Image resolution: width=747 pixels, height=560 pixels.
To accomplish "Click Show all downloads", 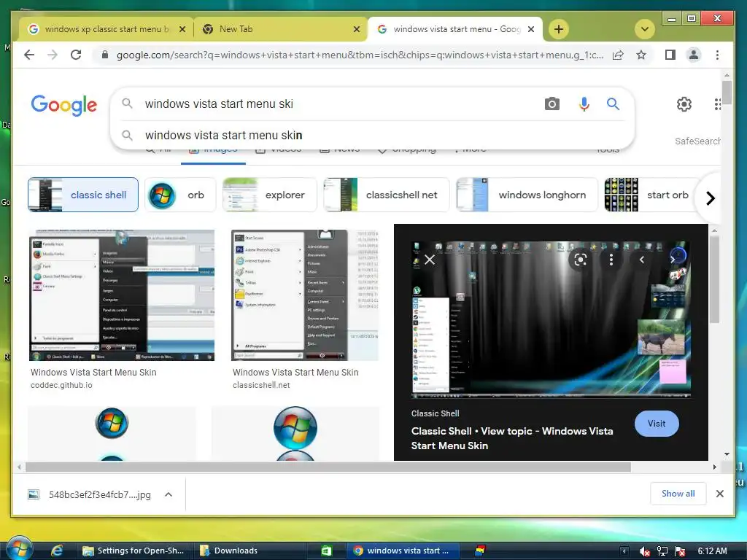I will tap(678, 494).
